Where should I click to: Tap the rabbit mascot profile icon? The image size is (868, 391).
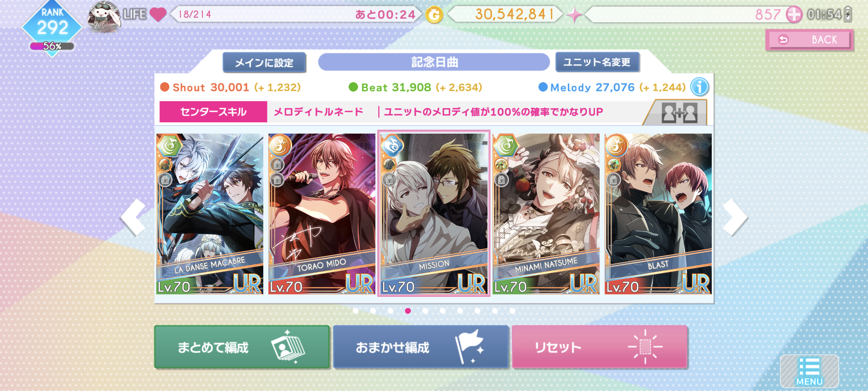pyautogui.click(x=104, y=17)
